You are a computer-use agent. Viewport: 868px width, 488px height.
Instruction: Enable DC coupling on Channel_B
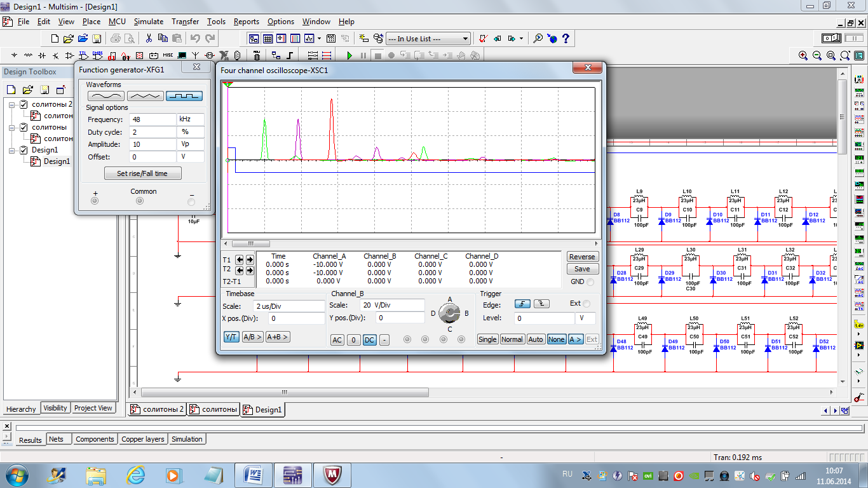coord(369,340)
